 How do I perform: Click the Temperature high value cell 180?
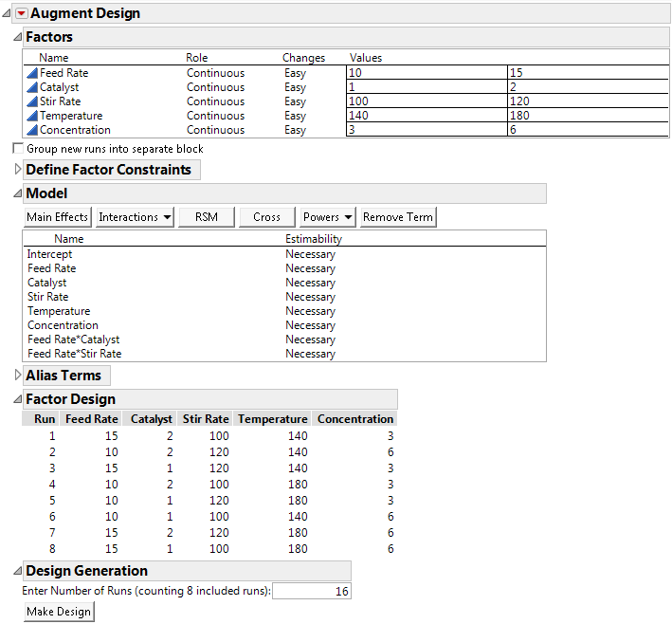tap(587, 116)
